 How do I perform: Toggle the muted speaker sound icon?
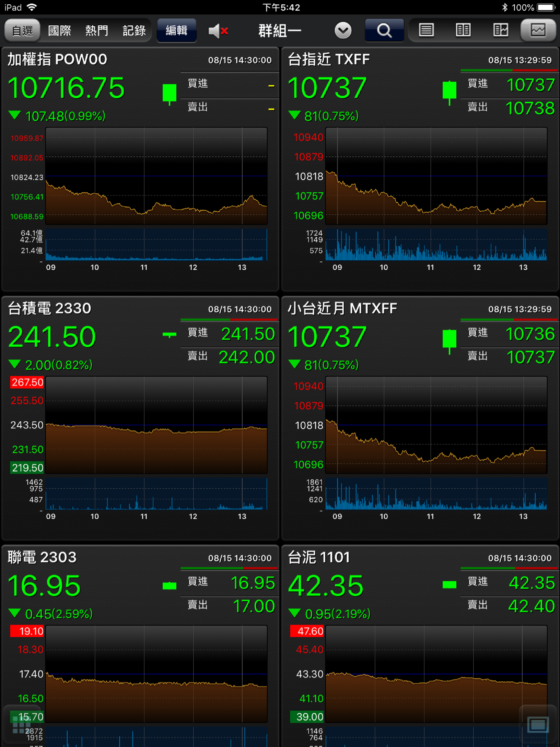coord(218,31)
